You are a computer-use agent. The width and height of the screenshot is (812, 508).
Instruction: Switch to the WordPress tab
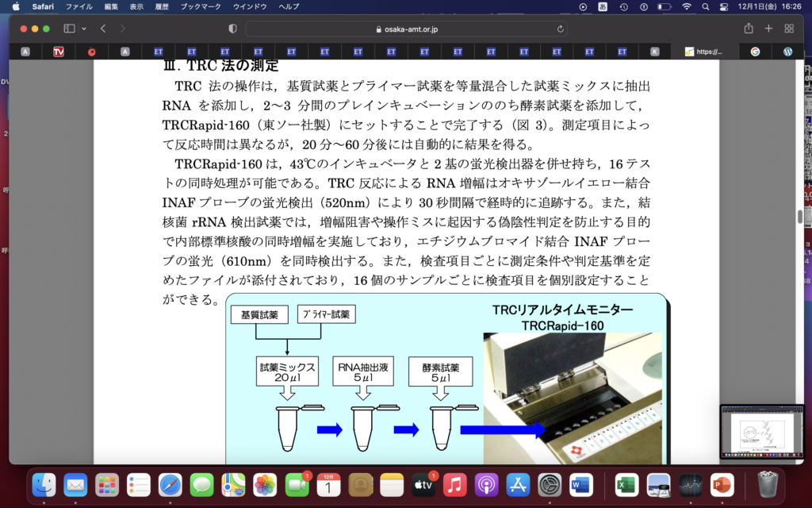point(788,52)
